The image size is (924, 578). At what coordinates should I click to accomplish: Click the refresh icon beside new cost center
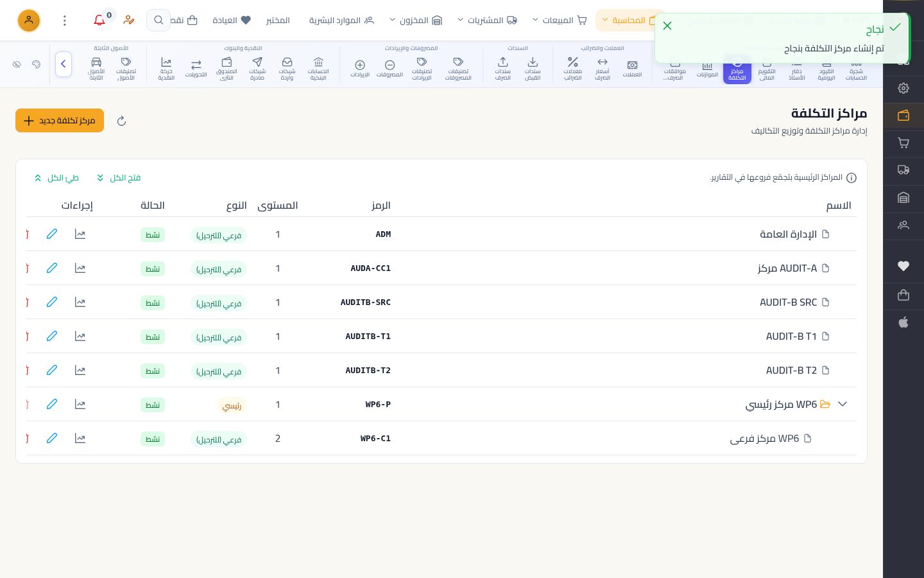pyautogui.click(x=121, y=121)
